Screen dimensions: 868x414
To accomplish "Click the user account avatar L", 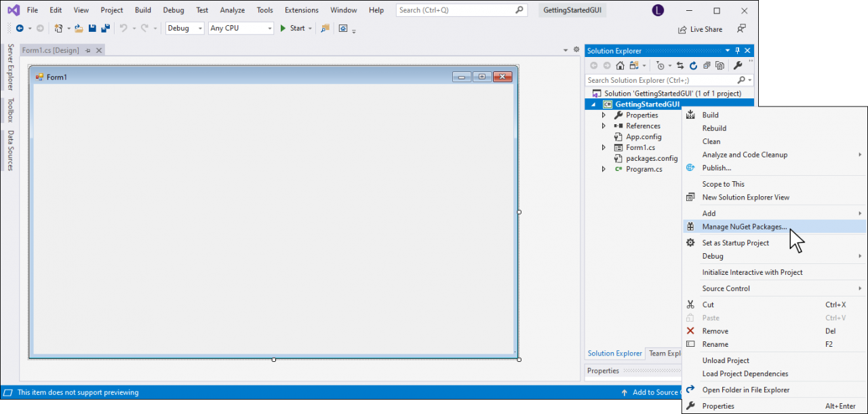I will (657, 10).
